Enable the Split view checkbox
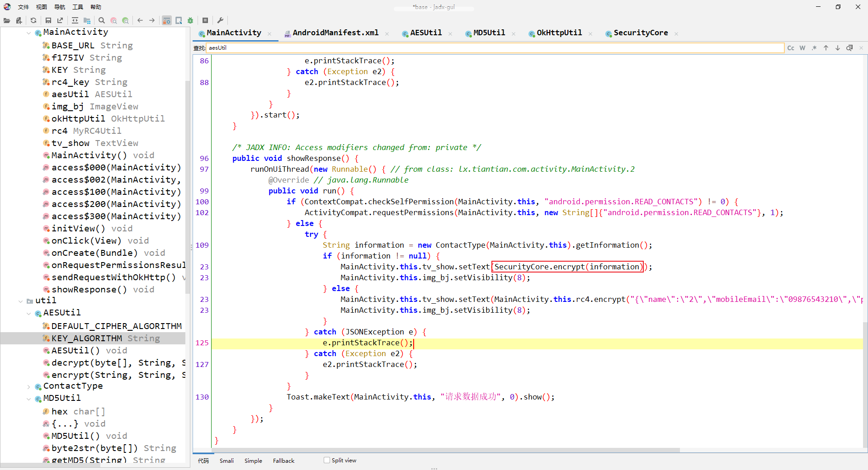Viewport: 868px width, 470px height. 327,460
